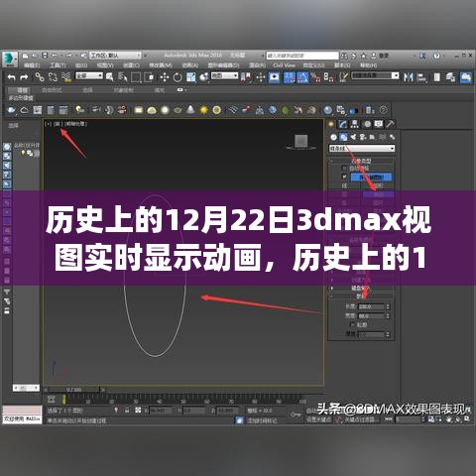
Task: Choose the Rectangular Selection Region tool
Action: (136, 77)
